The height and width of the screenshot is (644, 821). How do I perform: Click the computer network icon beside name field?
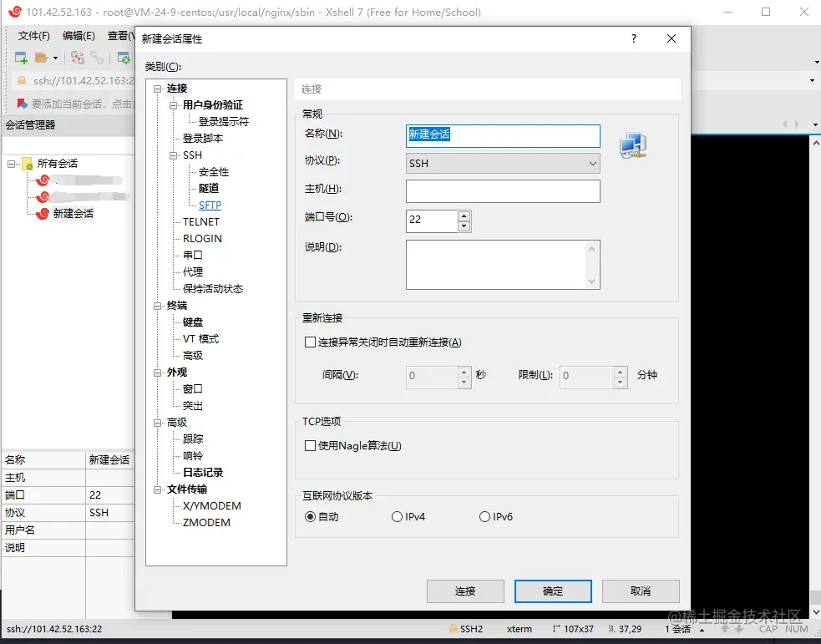click(634, 145)
